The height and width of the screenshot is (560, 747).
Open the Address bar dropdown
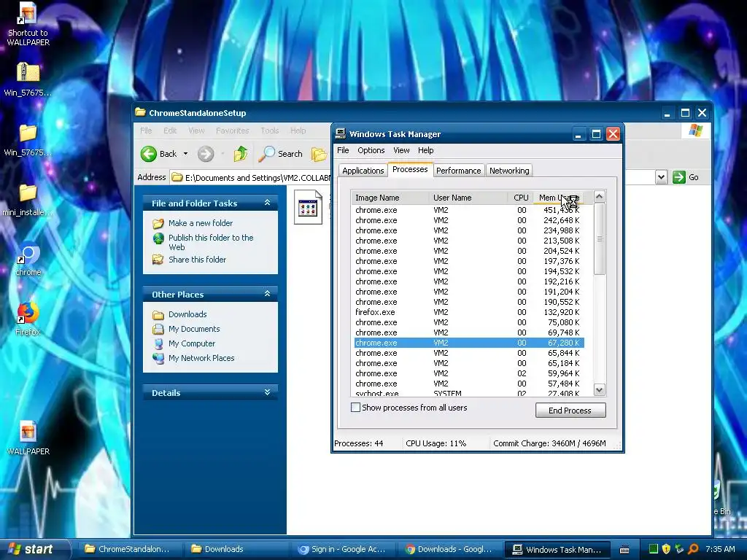(661, 177)
